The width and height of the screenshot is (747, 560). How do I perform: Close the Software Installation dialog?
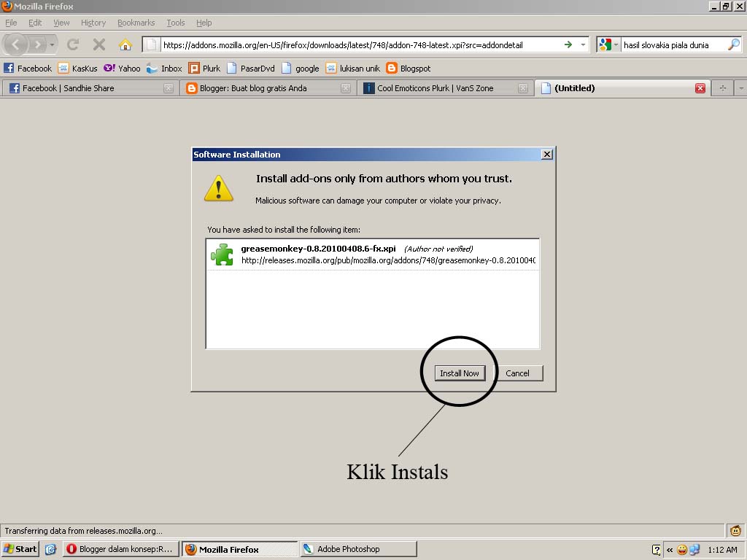point(547,155)
